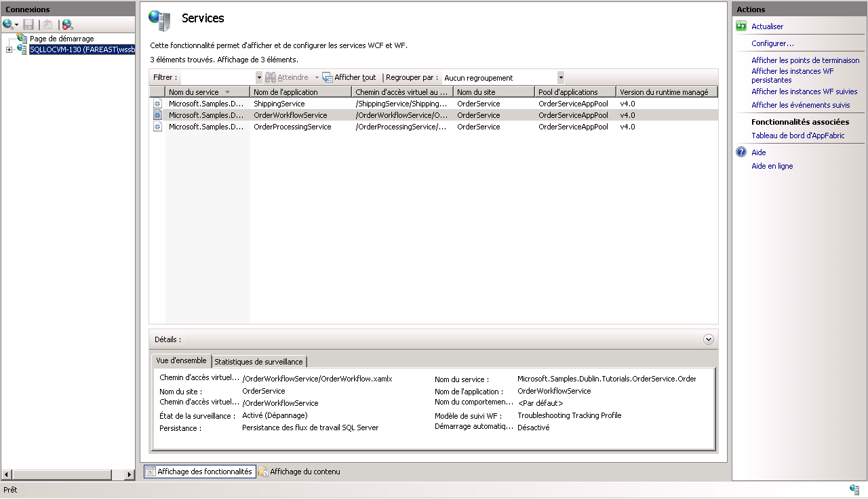The image size is (868, 500).
Task: Open the create new connection globe icon
Action: (7, 24)
